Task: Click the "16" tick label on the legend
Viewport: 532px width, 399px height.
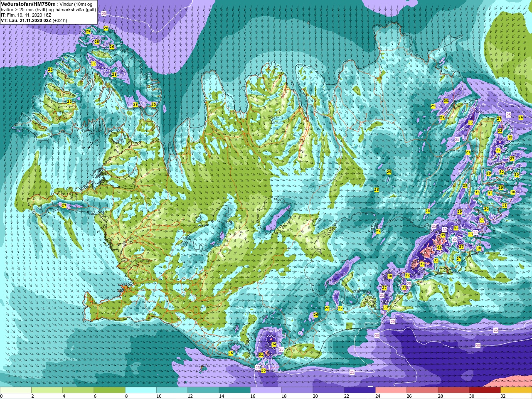Action: point(253,397)
